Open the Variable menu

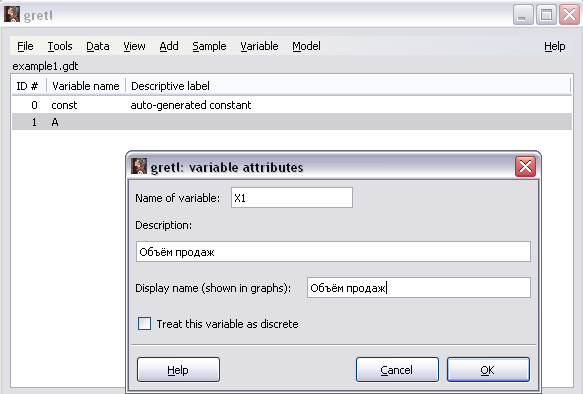(x=259, y=46)
